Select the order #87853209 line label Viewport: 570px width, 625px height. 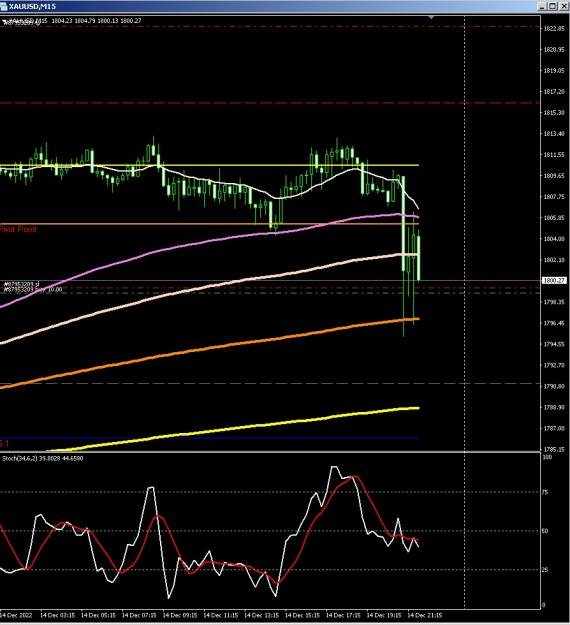22,284
